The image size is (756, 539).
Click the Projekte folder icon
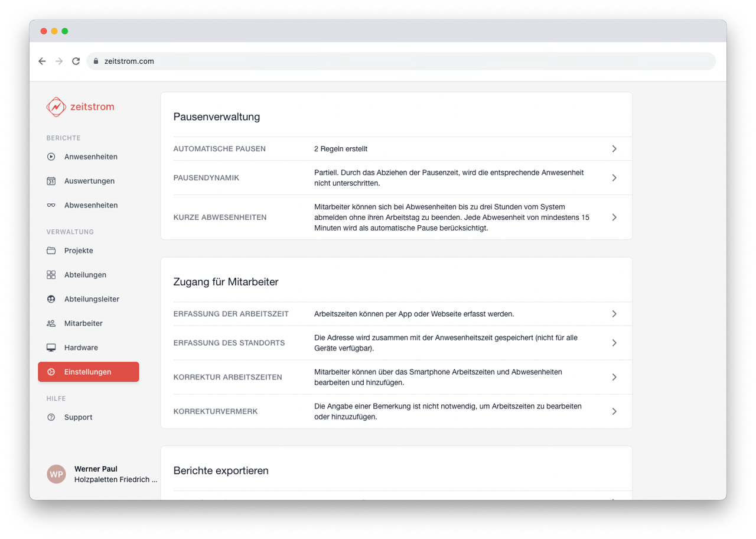(51, 251)
